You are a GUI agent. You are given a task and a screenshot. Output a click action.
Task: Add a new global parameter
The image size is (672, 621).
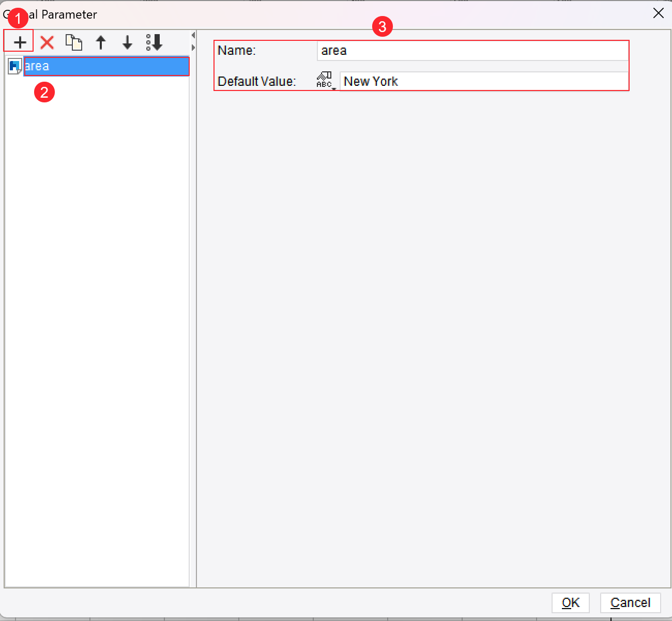(20, 42)
